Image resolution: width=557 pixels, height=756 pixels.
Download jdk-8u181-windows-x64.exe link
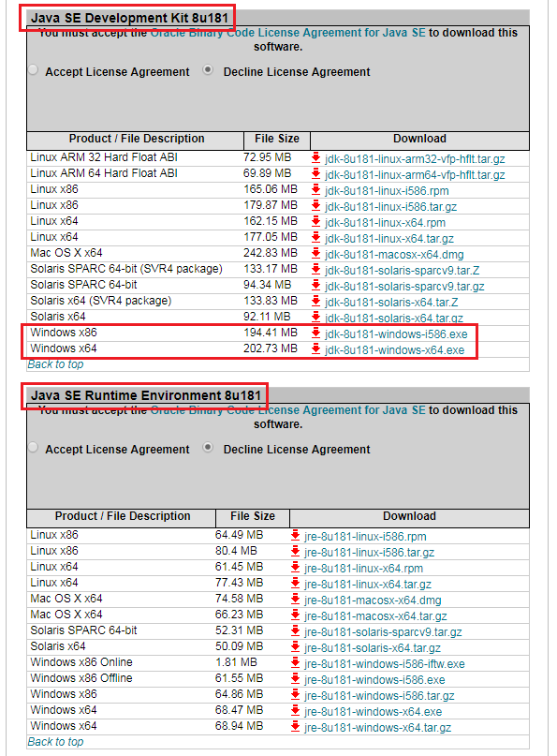pyautogui.click(x=395, y=350)
